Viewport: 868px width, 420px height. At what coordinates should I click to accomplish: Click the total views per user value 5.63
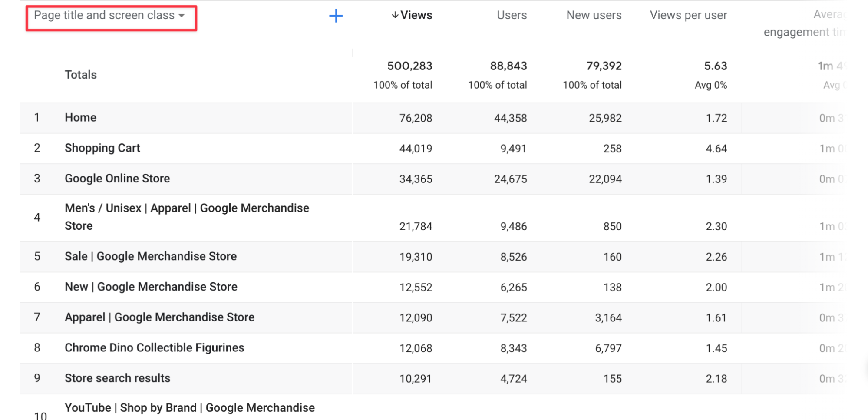click(x=716, y=66)
